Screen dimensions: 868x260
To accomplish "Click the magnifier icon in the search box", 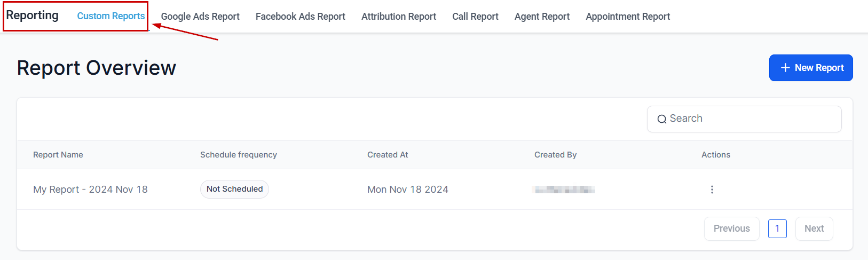I will click(x=661, y=119).
